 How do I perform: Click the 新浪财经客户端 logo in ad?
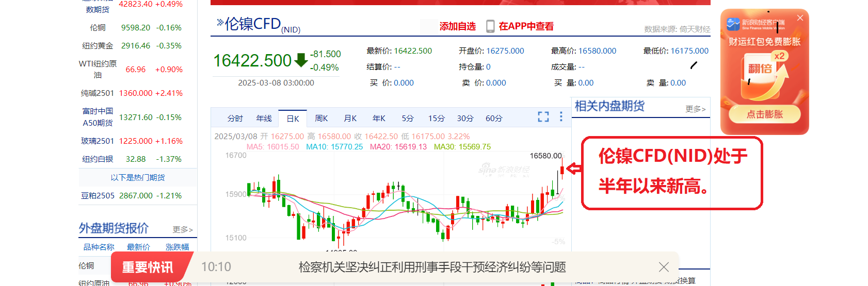[756, 24]
